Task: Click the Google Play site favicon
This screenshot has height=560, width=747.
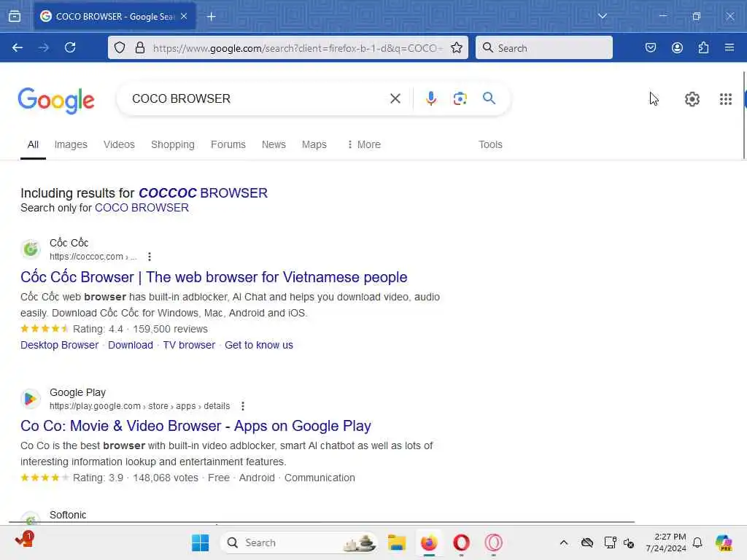Action: click(x=31, y=399)
